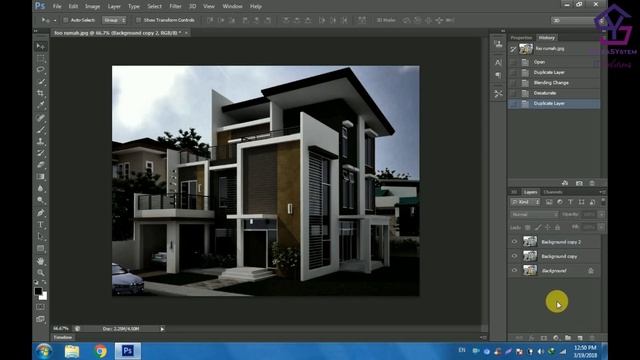Toggle lock position
This screenshot has height=360, width=640.
pyautogui.click(x=548, y=227)
